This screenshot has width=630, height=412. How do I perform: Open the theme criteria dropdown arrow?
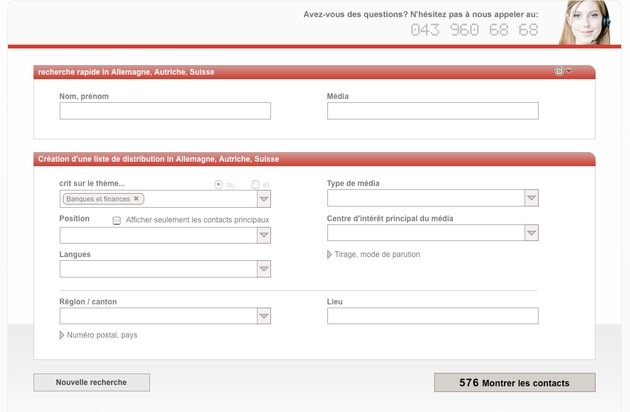[264, 199]
